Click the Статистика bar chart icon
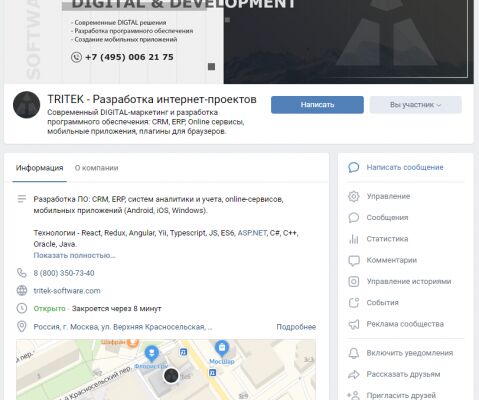This screenshot has height=400, width=479. 354,239
